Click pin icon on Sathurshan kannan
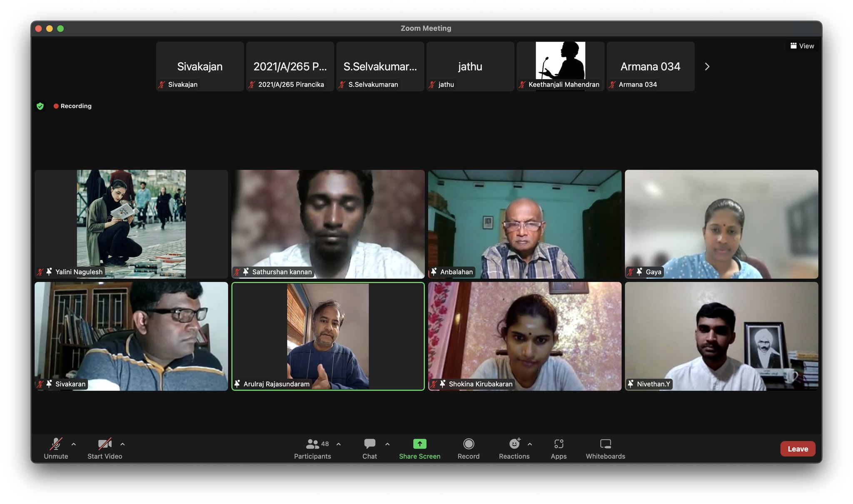 point(246,272)
